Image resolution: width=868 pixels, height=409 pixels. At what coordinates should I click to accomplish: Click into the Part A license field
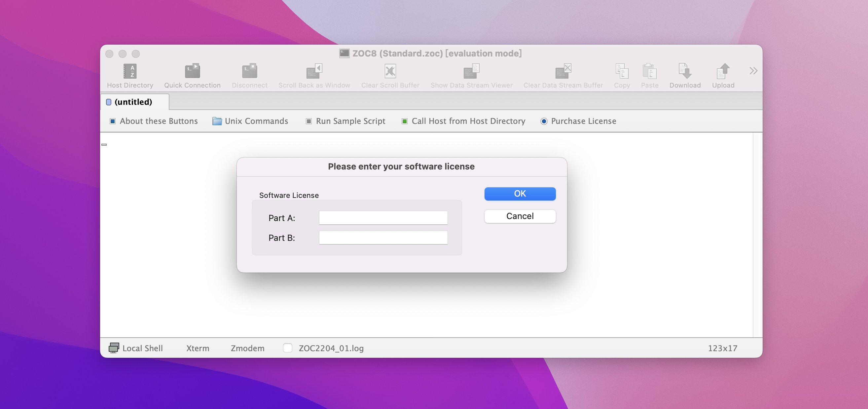click(x=383, y=218)
